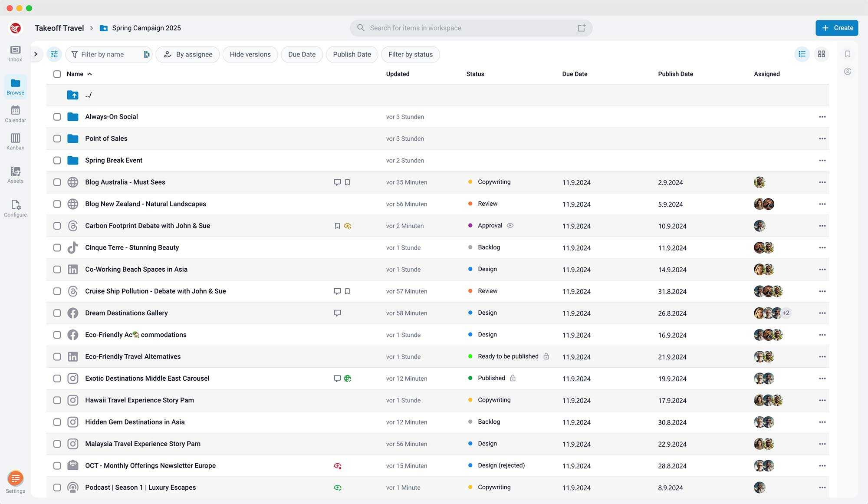Open the Due Date filter dropdown
868x504 pixels.
click(302, 54)
